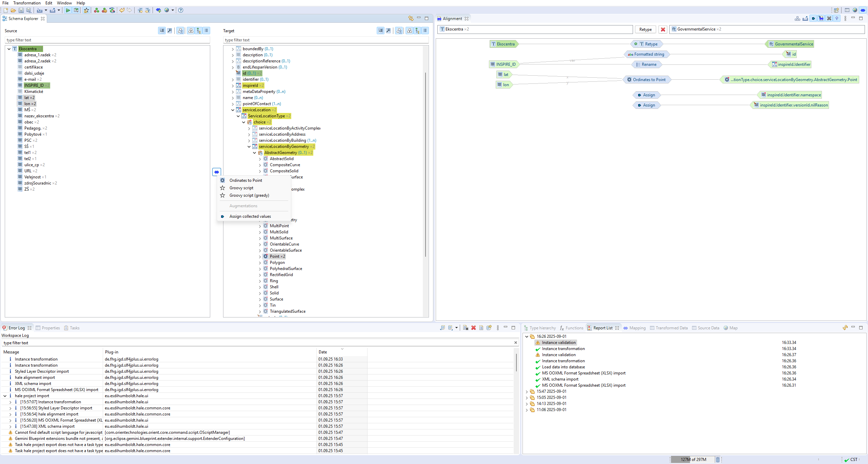Switch to the Transformed Data tab
This screenshot has width=868, height=464.
point(671,328)
